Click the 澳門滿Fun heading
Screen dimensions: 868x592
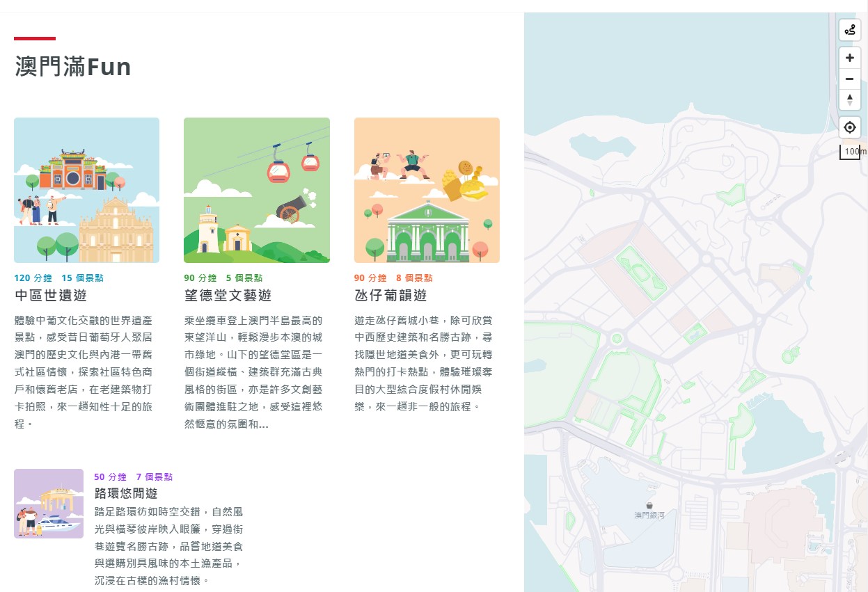(73, 67)
